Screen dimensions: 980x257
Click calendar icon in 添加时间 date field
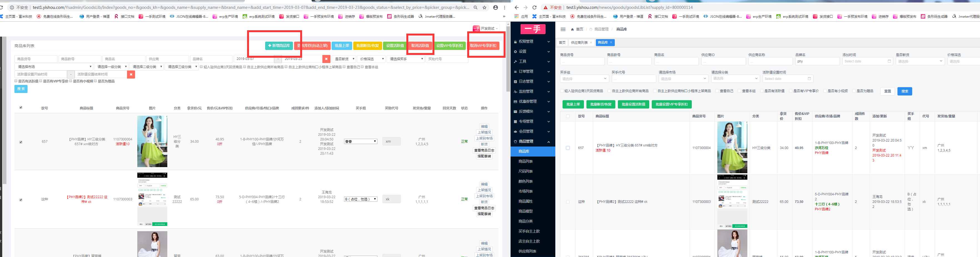coord(889,61)
